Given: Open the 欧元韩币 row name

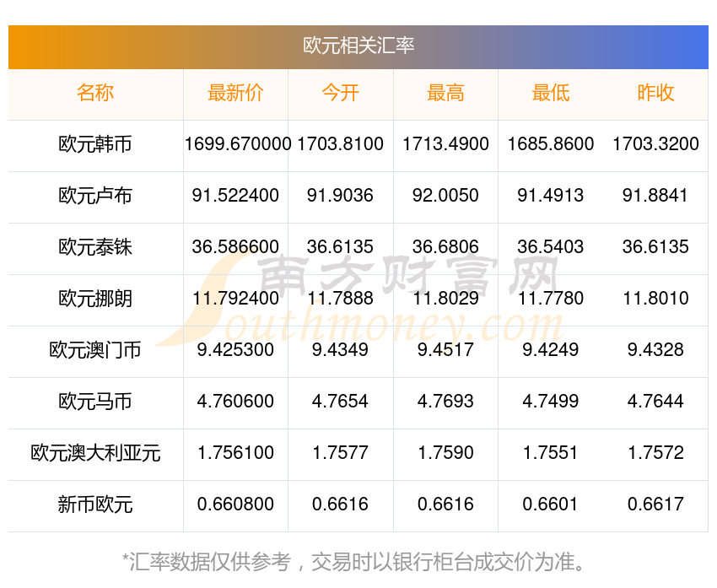Looking at the screenshot, I should pos(95,144).
